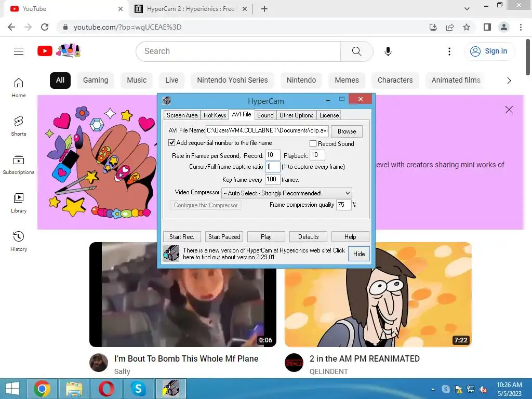Open tab search dropdown chevron
Screen dimensions: 532x399
(x=467, y=9)
